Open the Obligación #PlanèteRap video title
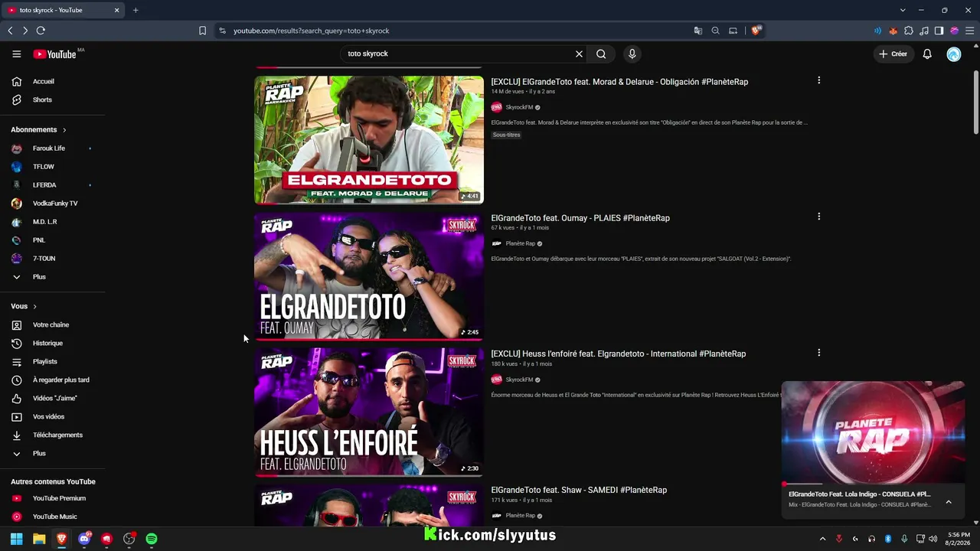The image size is (980, 551). (x=619, y=82)
